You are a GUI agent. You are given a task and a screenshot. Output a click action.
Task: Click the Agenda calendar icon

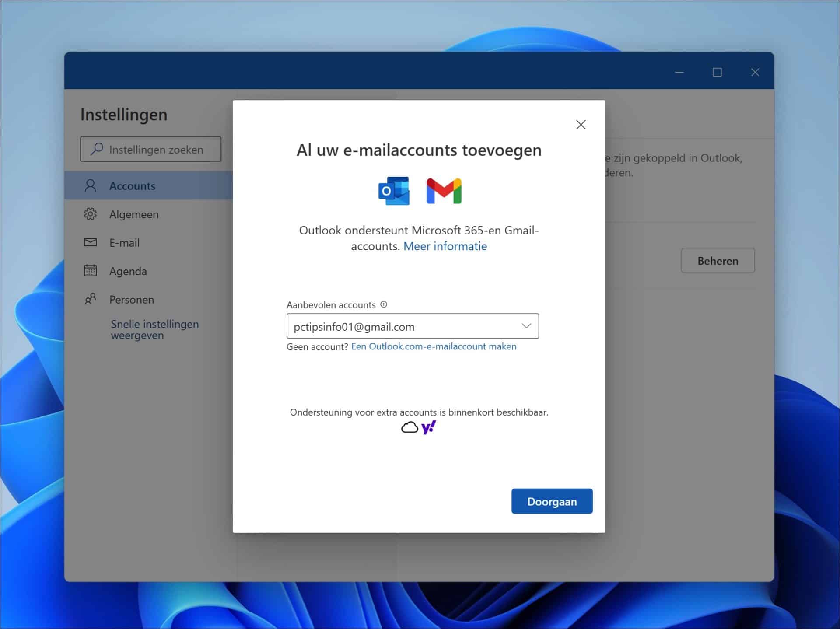click(90, 271)
